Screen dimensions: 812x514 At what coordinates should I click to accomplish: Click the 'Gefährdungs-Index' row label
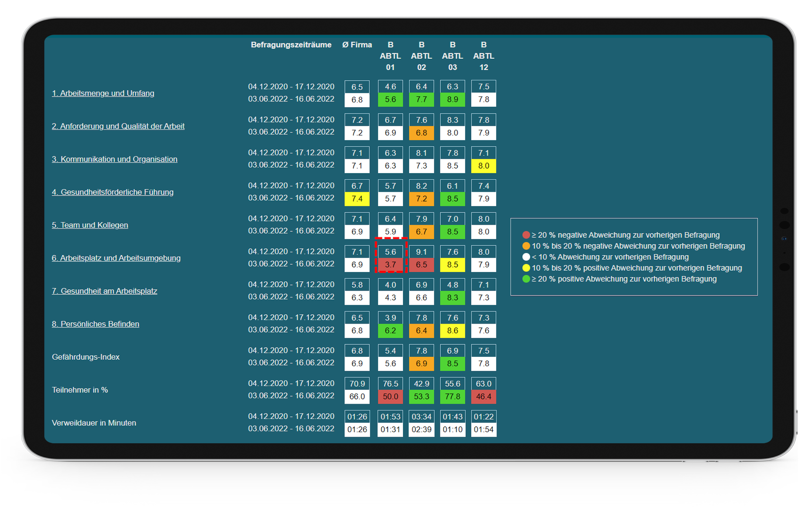[86, 357]
